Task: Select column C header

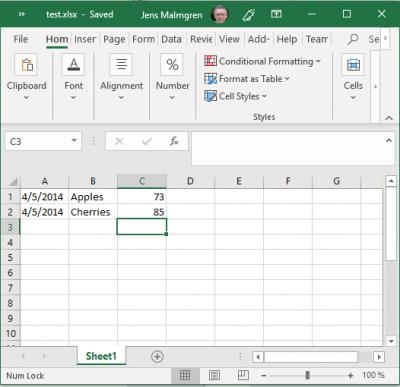Action: click(142, 181)
